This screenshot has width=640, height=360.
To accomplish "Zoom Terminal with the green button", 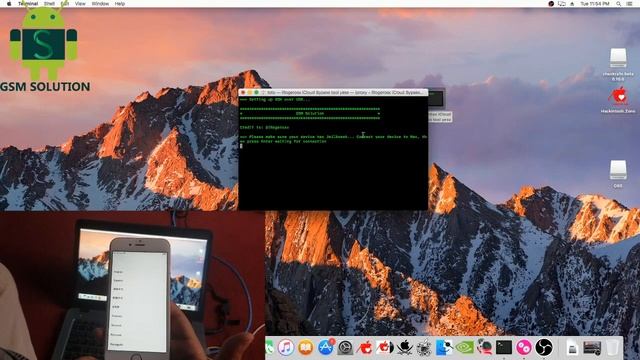I will pos(256,93).
